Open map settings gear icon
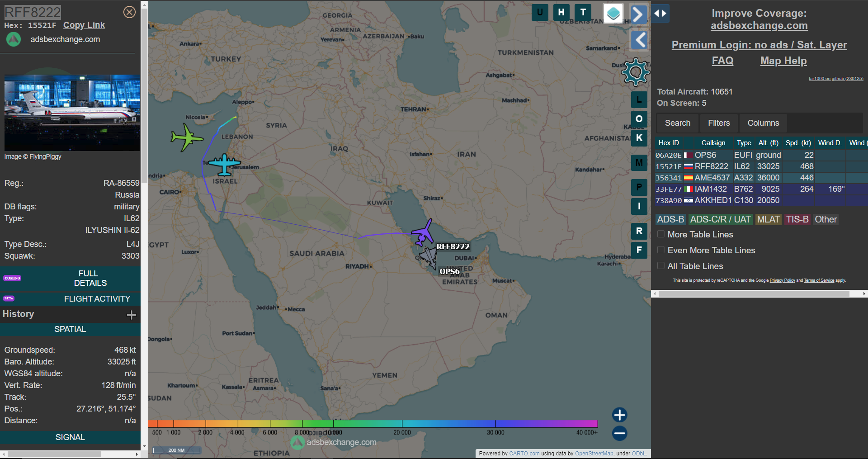The width and height of the screenshot is (868, 459). [x=635, y=72]
